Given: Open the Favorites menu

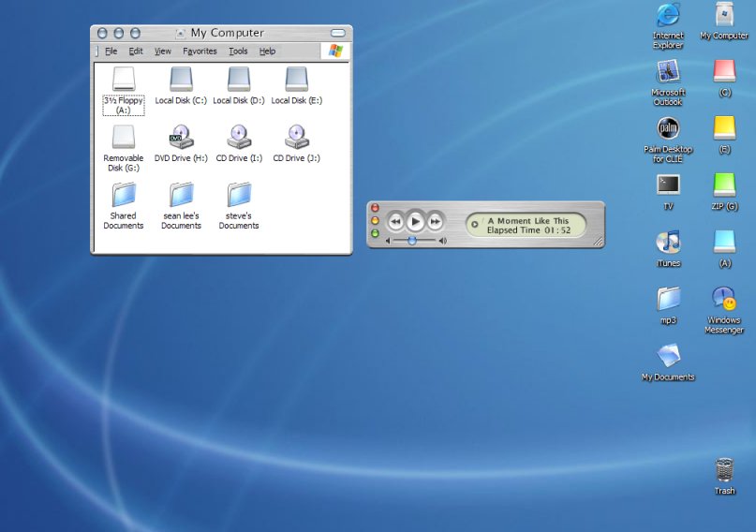Looking at the screenshot, I should click(x=200, y=52).
